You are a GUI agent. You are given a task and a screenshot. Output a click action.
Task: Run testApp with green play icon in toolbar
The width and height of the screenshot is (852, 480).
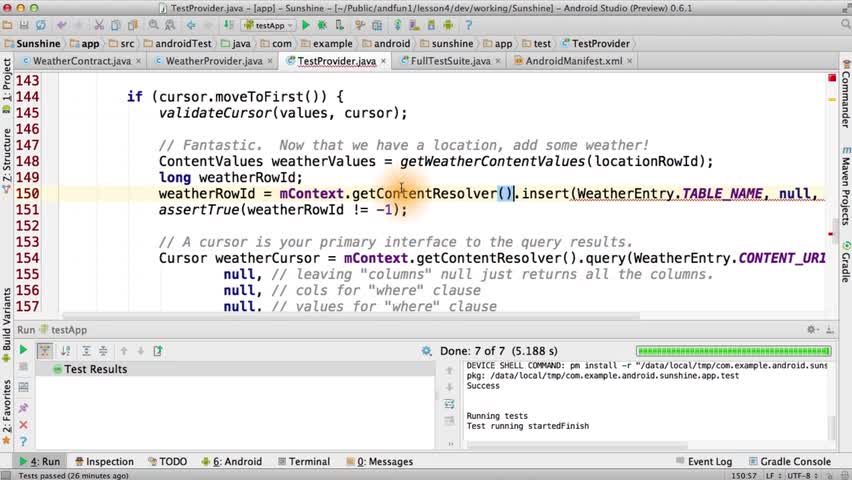[306, 25]
